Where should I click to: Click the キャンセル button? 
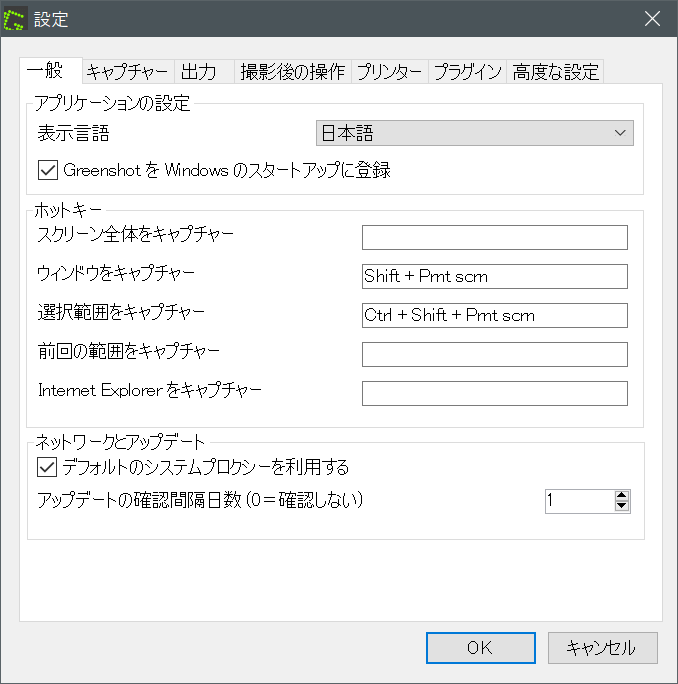point(603,648)
